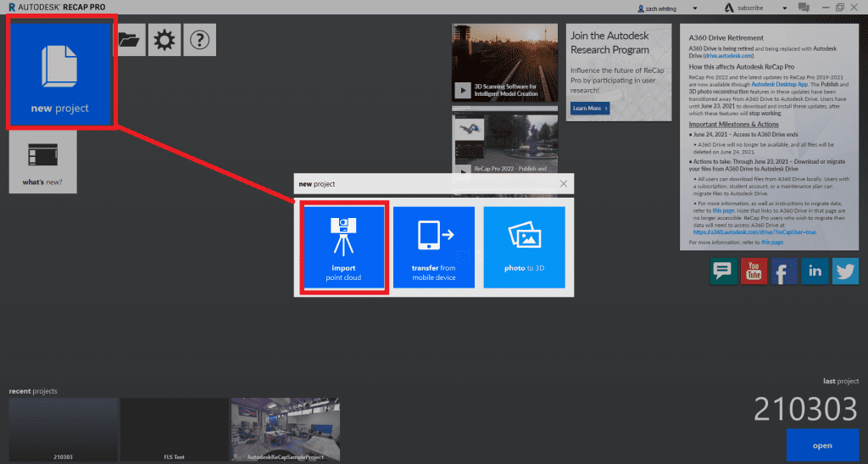Expand the subscribe dropdown arrow
The width and height of the screenshot is (868, 464).
[x=784, y=8]
